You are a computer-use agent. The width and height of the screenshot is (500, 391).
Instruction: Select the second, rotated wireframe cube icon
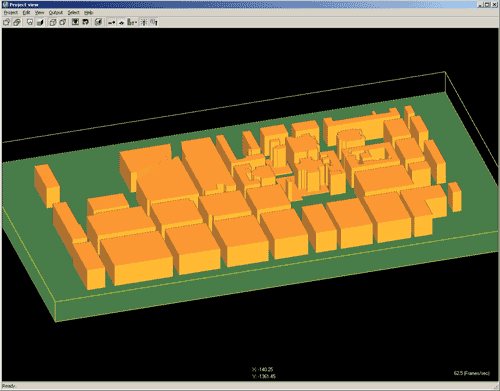click(x=63, y=22)
